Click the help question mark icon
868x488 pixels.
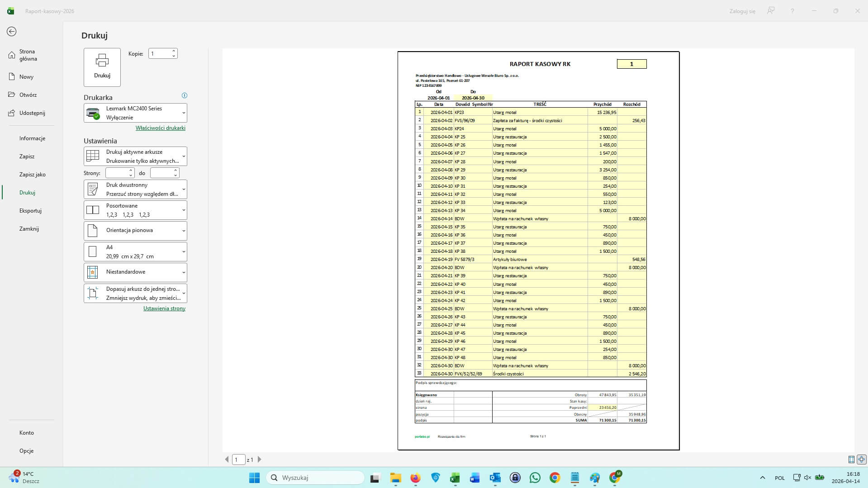792,11
